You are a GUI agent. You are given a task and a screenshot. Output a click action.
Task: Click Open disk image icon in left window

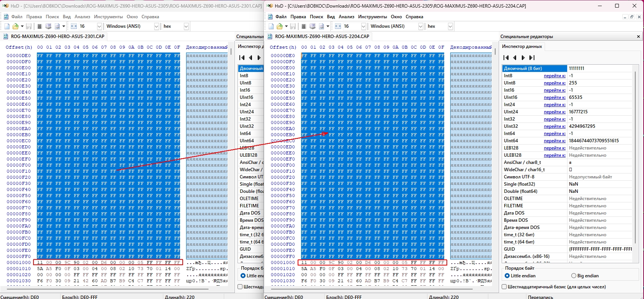point(57,26)
